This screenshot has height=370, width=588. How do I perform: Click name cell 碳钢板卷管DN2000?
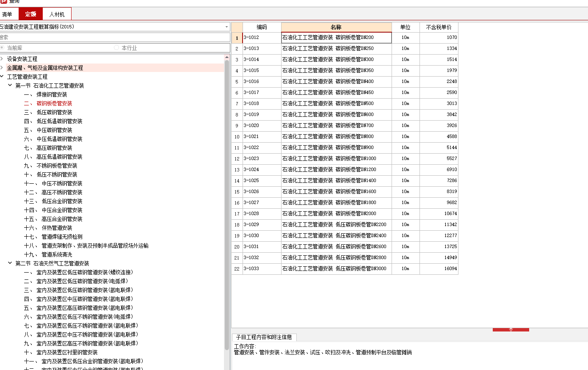coord(336,213)
